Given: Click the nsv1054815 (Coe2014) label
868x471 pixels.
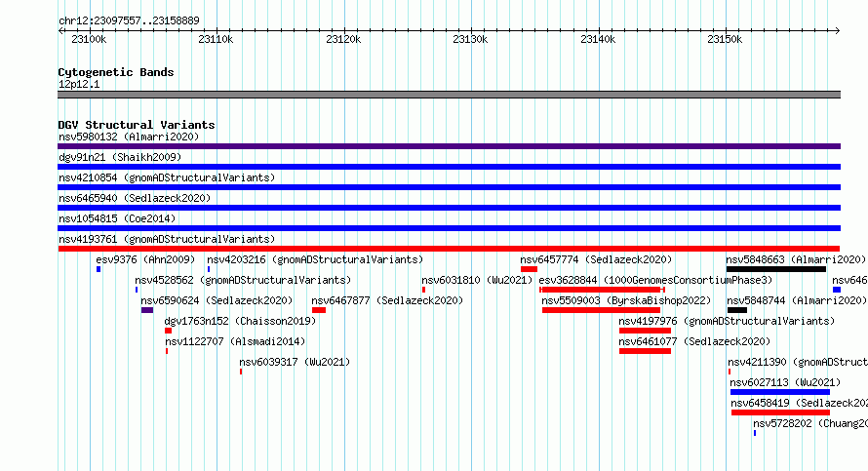Looking at the screenshot, I should click(117, 218).
